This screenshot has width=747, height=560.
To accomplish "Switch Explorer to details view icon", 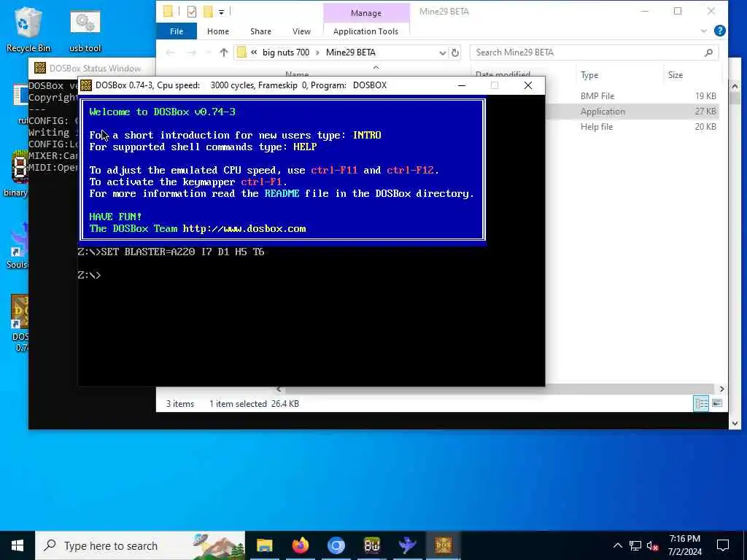I will point(701,404).
